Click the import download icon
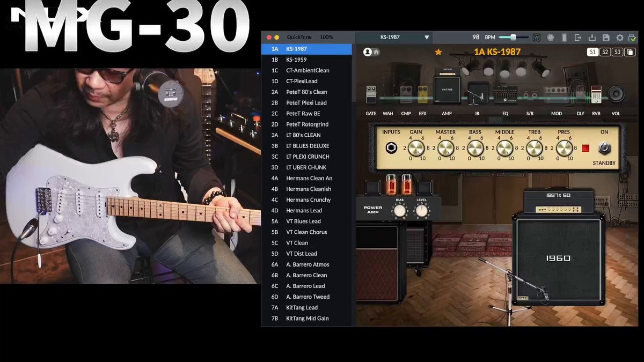Screen dimensions: 644x362 point(592,38)
